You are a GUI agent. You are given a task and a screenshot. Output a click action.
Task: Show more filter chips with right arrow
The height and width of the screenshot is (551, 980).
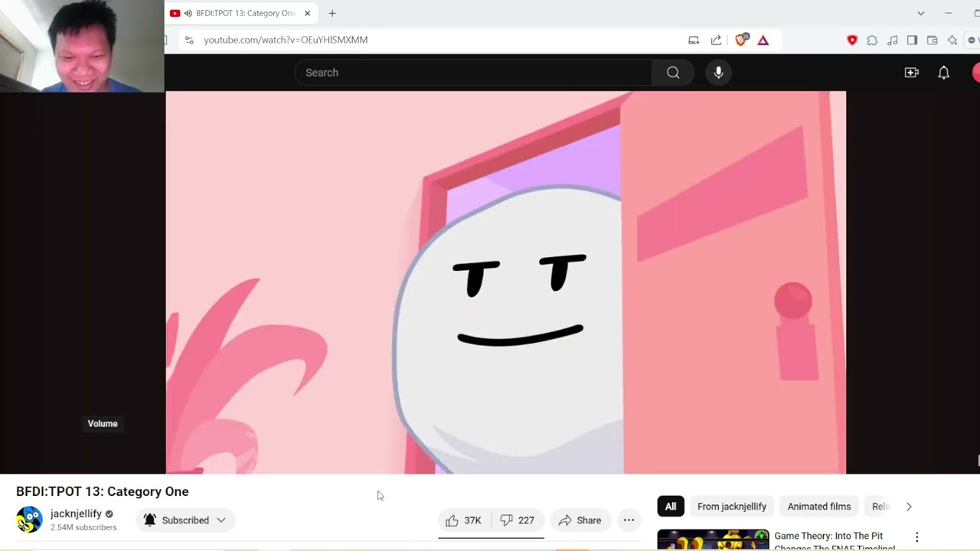click(x=909, y=507)
